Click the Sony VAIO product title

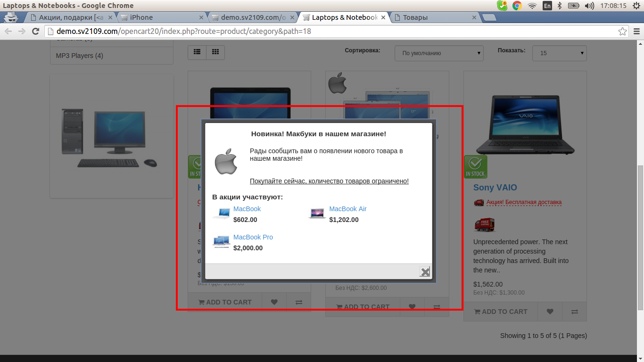coord(495,188)
